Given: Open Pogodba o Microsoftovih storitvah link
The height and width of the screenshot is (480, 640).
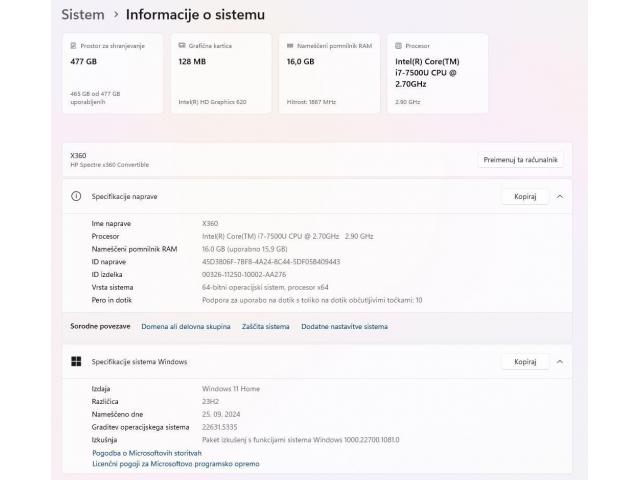Looking at the screenshot, I should [x=147, y=453].
